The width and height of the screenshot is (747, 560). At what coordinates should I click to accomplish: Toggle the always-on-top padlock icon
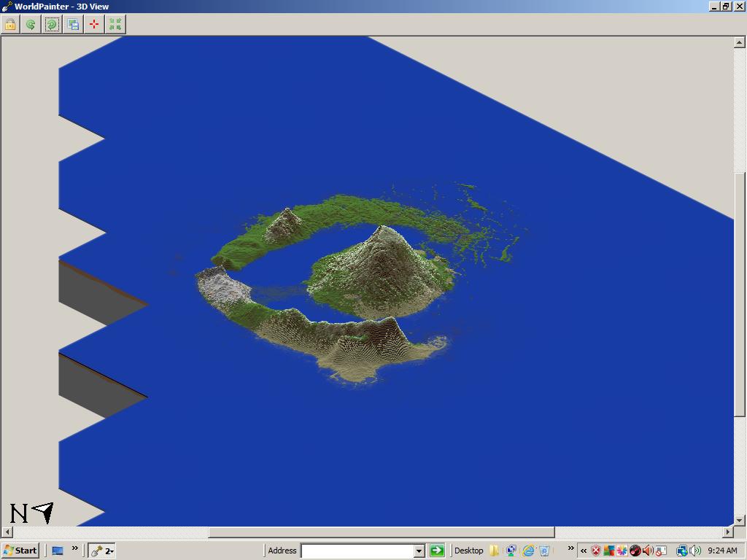(9, 24)
